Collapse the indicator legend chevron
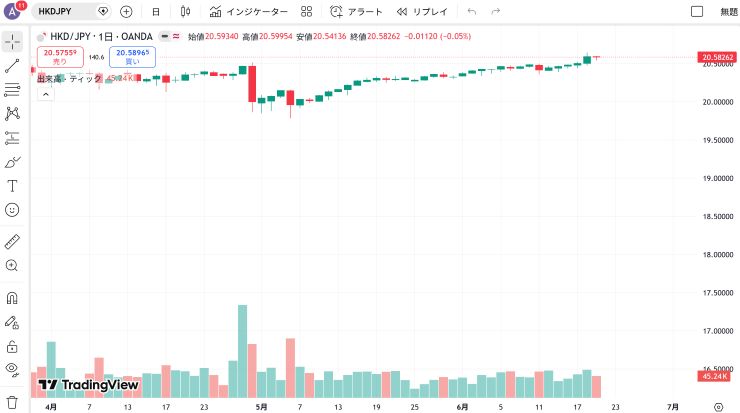The width and height of the screenshot is (740, 413). [x=46, y=94]
